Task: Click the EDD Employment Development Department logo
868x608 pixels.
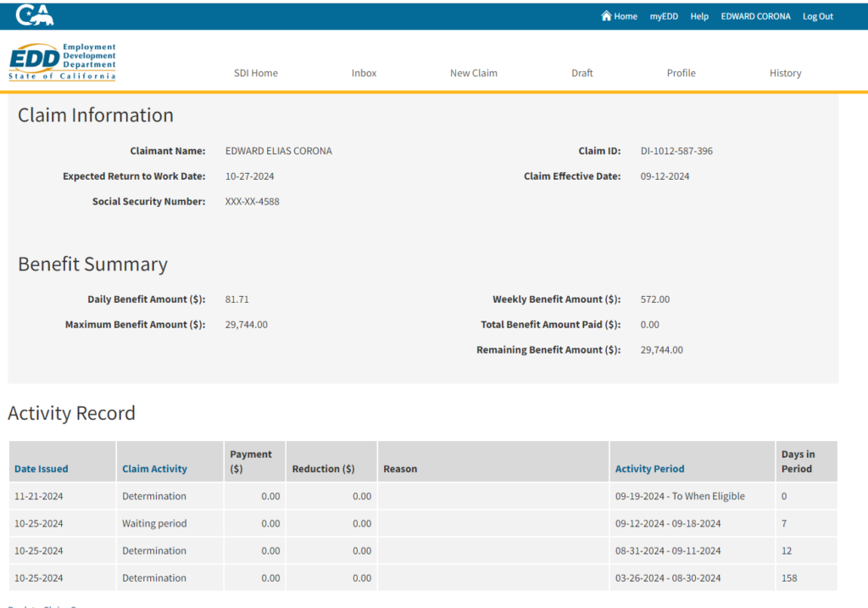Action: [63, 62]
